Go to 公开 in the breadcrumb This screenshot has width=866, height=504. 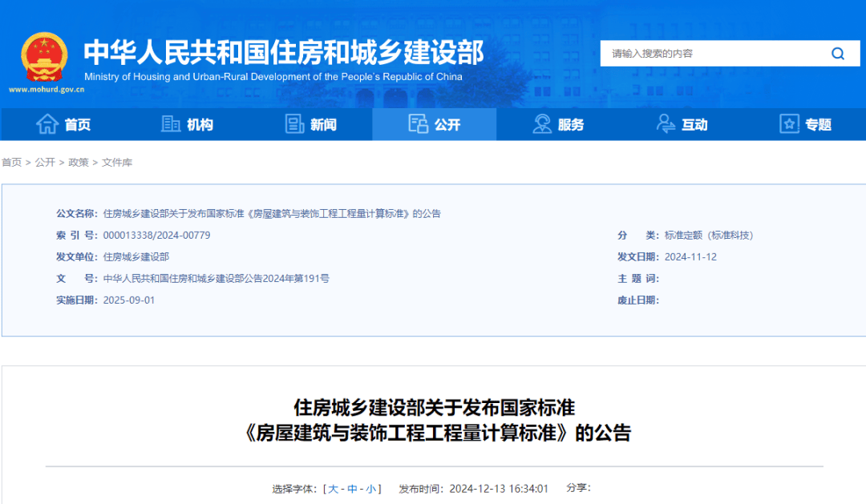(45, 163)
